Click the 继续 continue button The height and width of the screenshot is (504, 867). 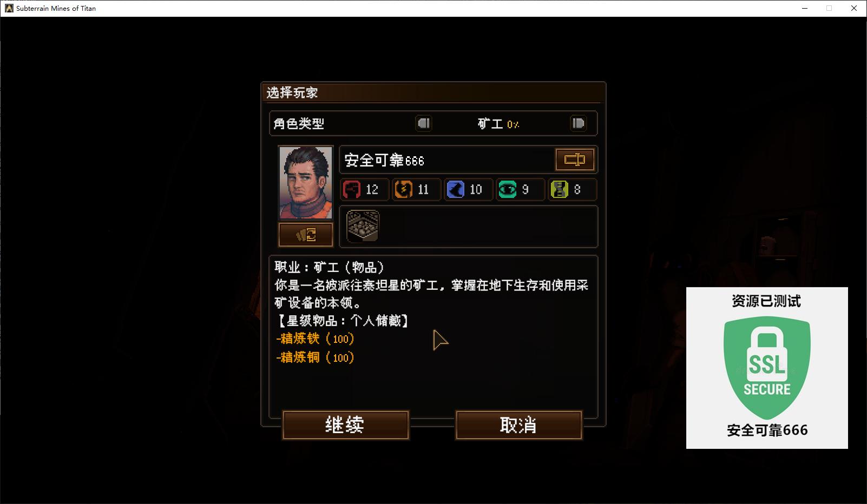point(345,425)
